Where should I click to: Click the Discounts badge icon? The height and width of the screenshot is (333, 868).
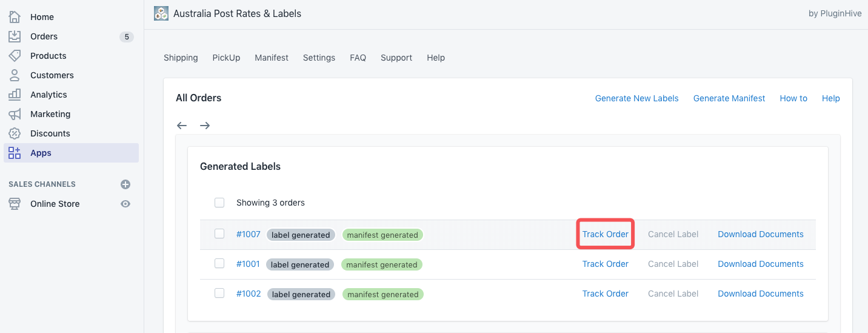(x=15, y=133)
